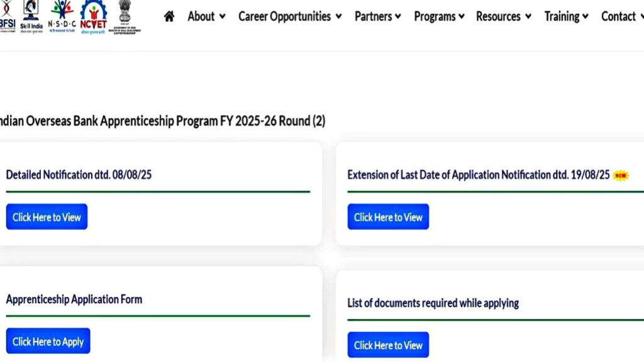Click the NEW badge beside extension notice
Viewport: 644px width, 362px height.
621,175
